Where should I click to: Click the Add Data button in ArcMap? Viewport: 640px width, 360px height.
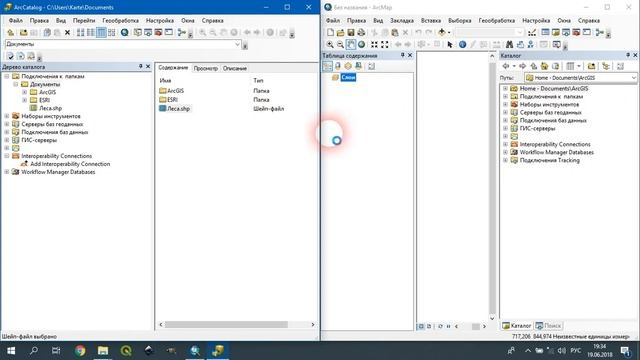[442, 33]
